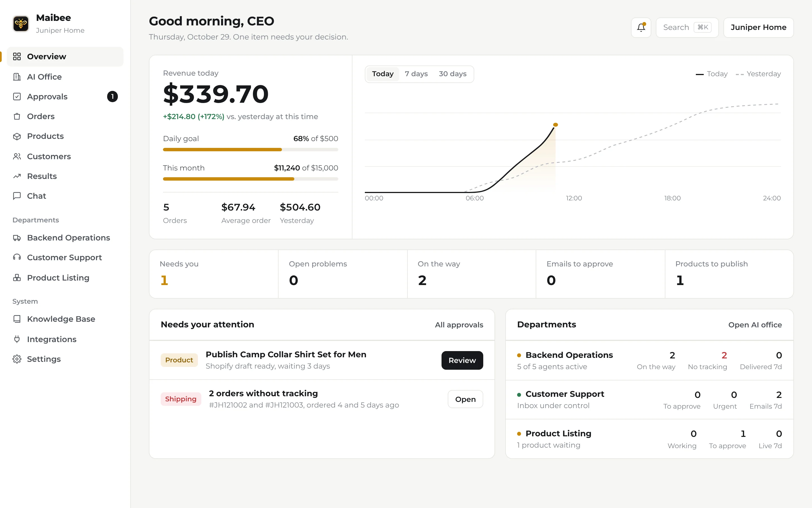Screen dimensions: 812x508
Task: Click the orange data point on the revenue chart
Action: point(555,125)
